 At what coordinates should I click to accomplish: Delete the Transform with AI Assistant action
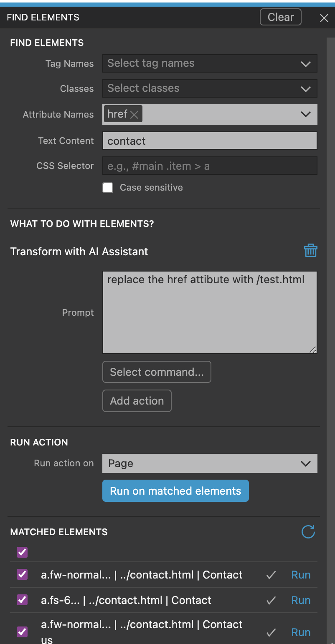coord(310,251)
